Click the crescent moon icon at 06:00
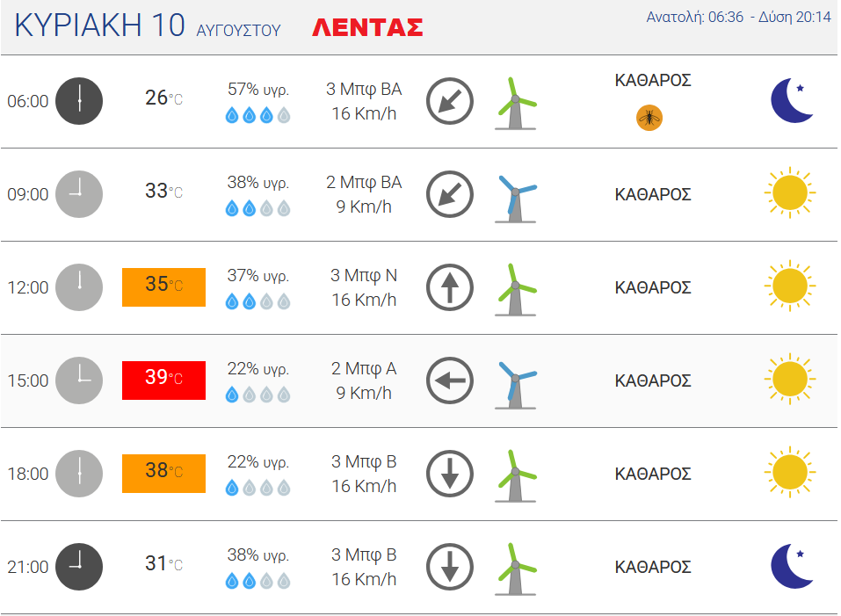The width and height of the screenshot is (841, 616). (x=792, y=100)
